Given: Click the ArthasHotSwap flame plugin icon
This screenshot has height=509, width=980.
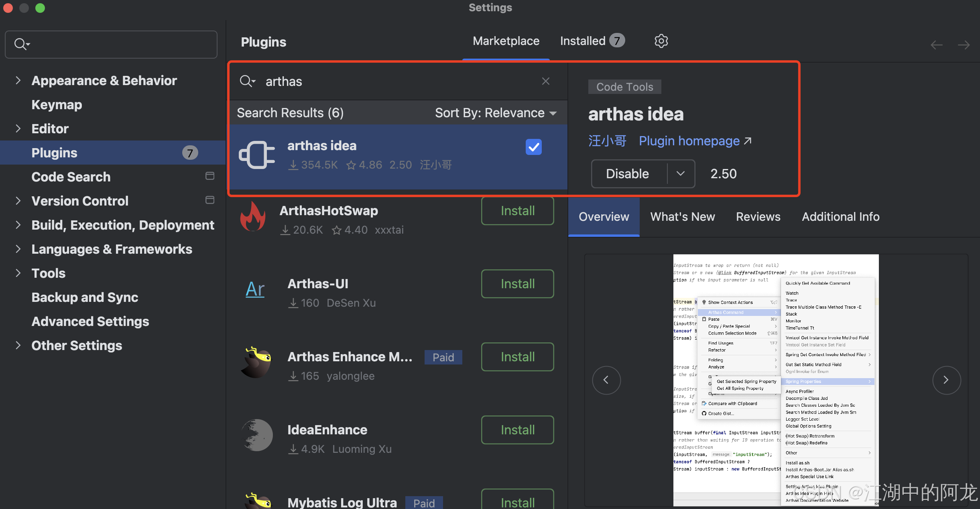Looking at the screenshot, I should tap(253, 217).
